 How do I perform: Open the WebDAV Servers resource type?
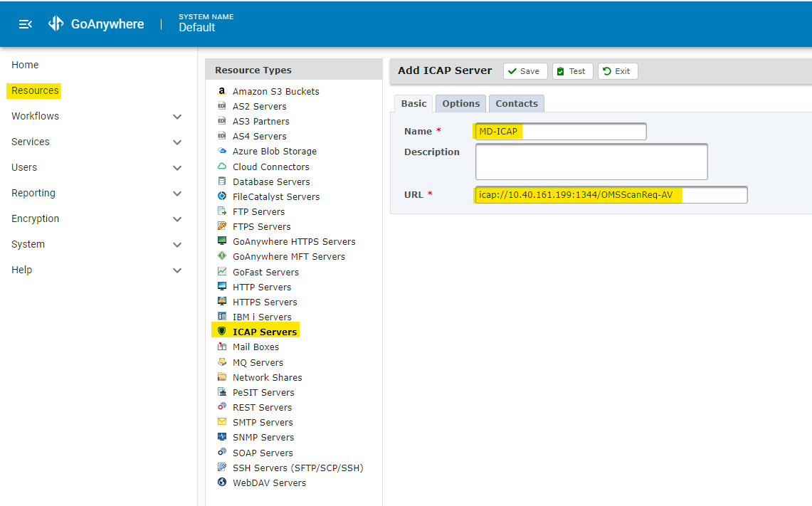click(x=269, y=483)
